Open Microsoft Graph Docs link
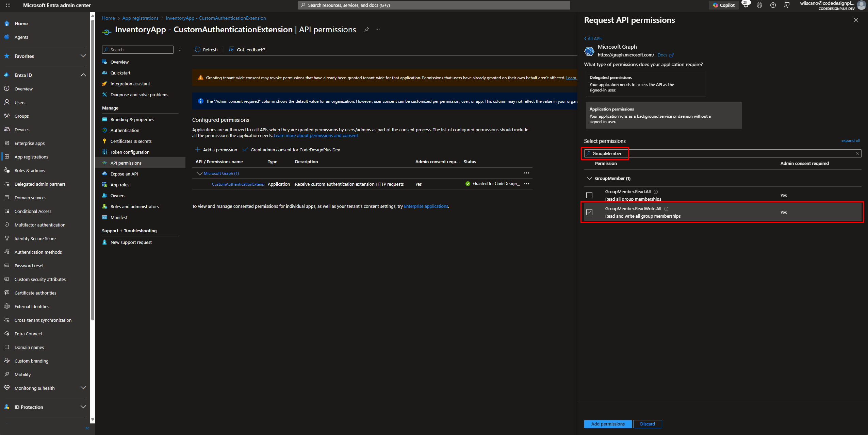This screenshot has width=868, height=435. click(665, 55)
